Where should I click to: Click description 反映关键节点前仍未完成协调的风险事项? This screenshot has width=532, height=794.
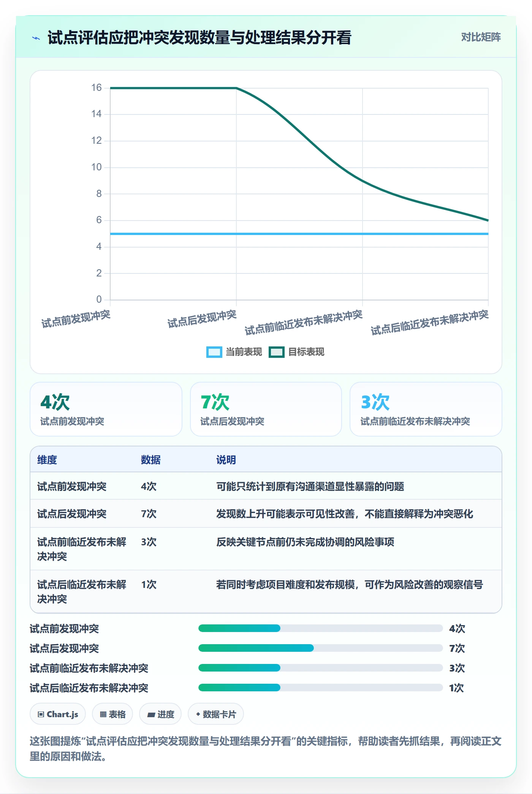pyautogui.click(x=305, y=542)
